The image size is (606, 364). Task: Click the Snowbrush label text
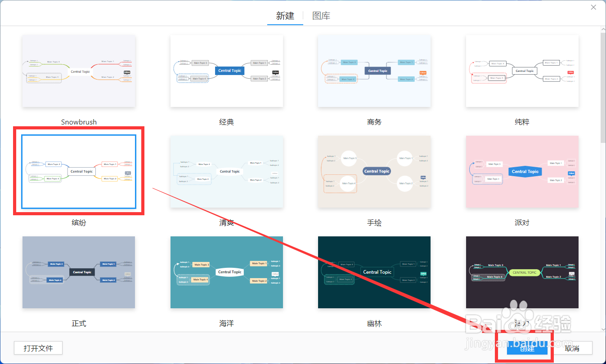pos(79,122)
